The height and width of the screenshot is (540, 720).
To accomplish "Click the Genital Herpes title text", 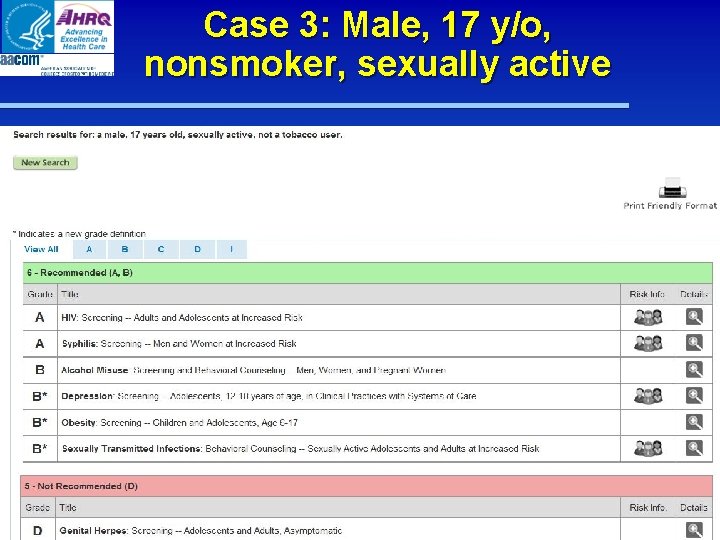I will 201,530.
